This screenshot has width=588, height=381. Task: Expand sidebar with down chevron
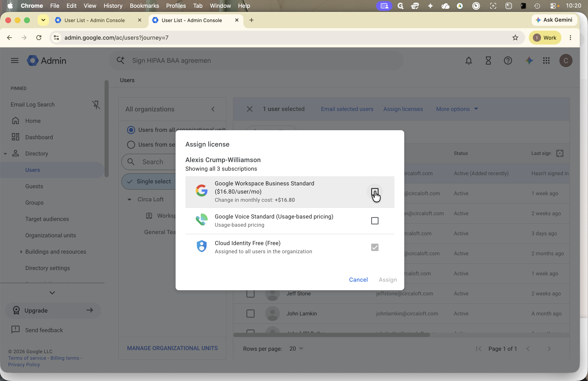[x=52, y=293]
